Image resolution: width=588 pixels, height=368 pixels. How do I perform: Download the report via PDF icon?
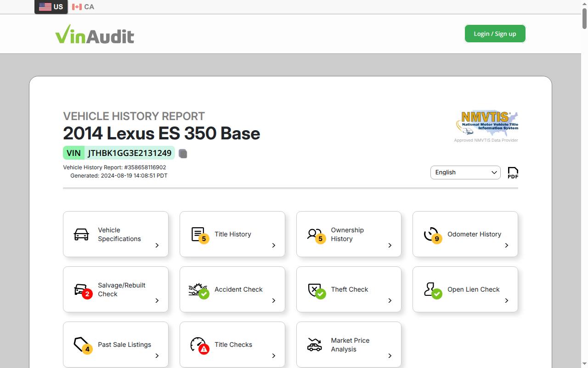coord(513,173)
